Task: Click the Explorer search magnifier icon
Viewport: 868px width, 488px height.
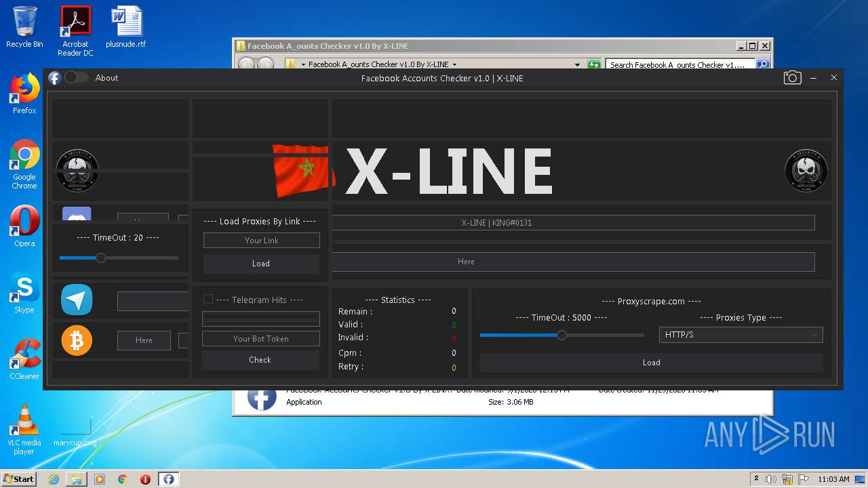Action: tap(763, 64)
